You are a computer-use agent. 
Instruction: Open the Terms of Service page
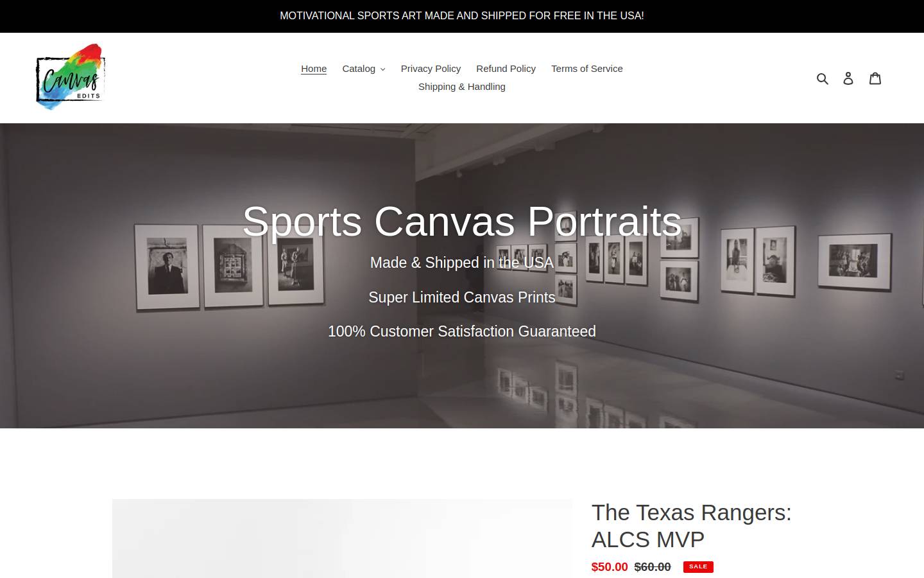(587, 69)
